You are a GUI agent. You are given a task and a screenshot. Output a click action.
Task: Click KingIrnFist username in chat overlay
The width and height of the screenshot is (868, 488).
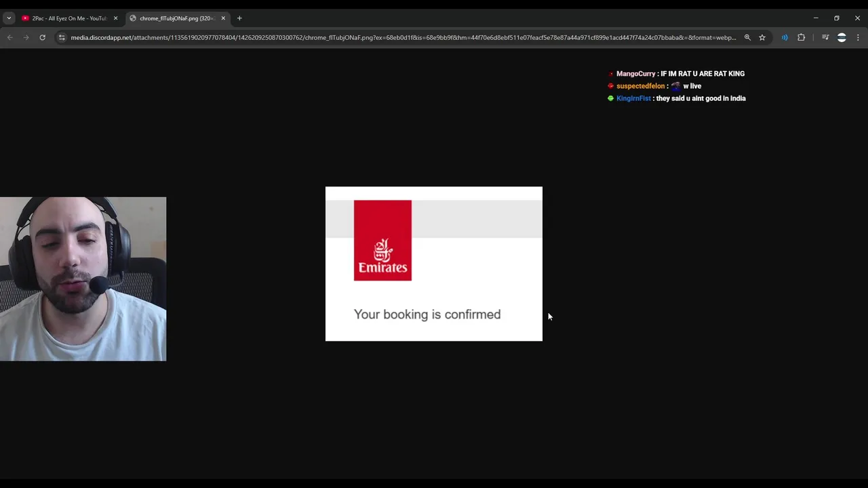pos(633,98)
